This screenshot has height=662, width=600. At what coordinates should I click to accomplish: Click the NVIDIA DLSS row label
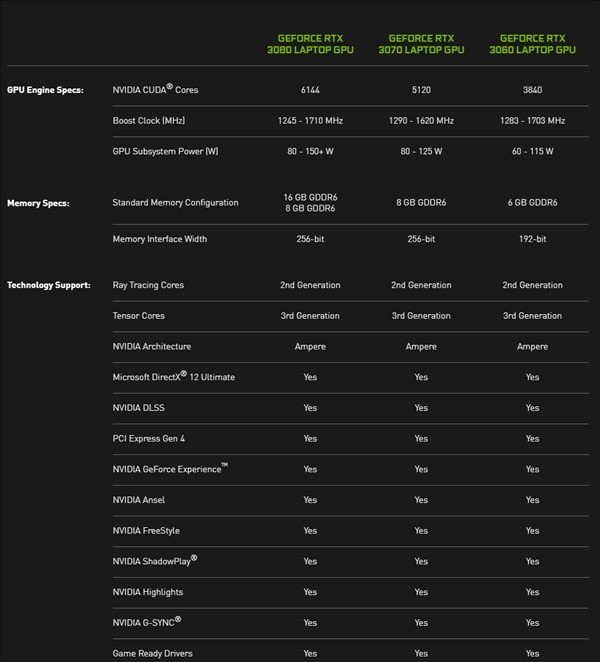pos(139,408)
